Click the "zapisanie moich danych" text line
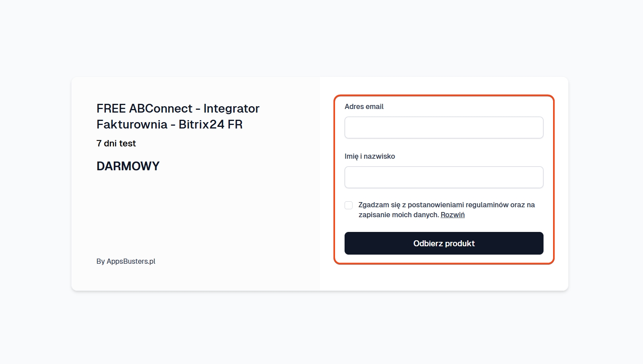Image resolution: width=643 pixels, height=364 pixels. 398,215
